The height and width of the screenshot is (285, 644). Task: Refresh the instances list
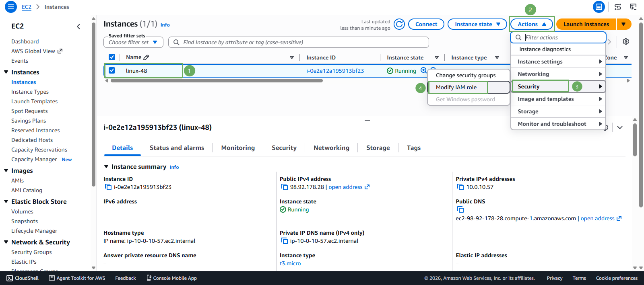[x=399, y=24]
